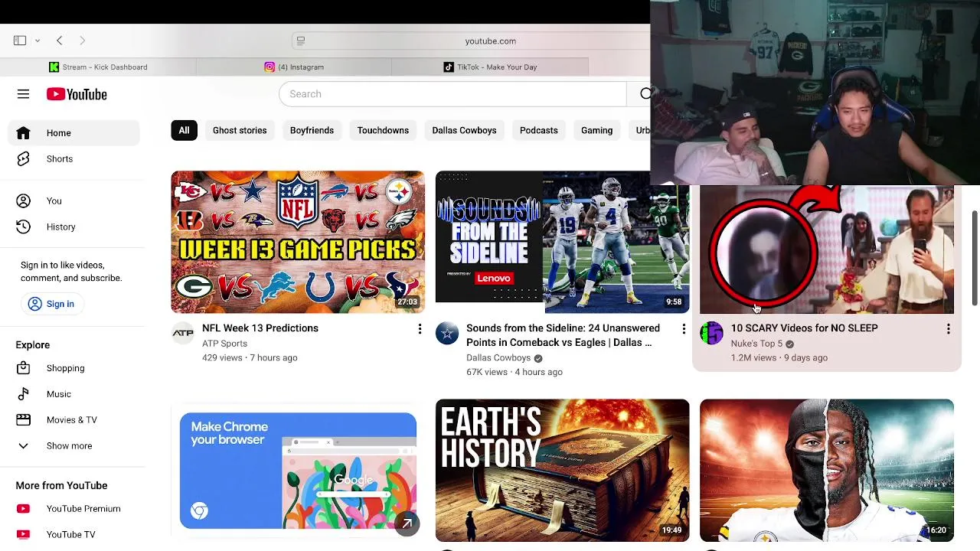Open YouTube TV link
Image resolution: width=980 pixels, height=551 pixels.
pos(73,535)
